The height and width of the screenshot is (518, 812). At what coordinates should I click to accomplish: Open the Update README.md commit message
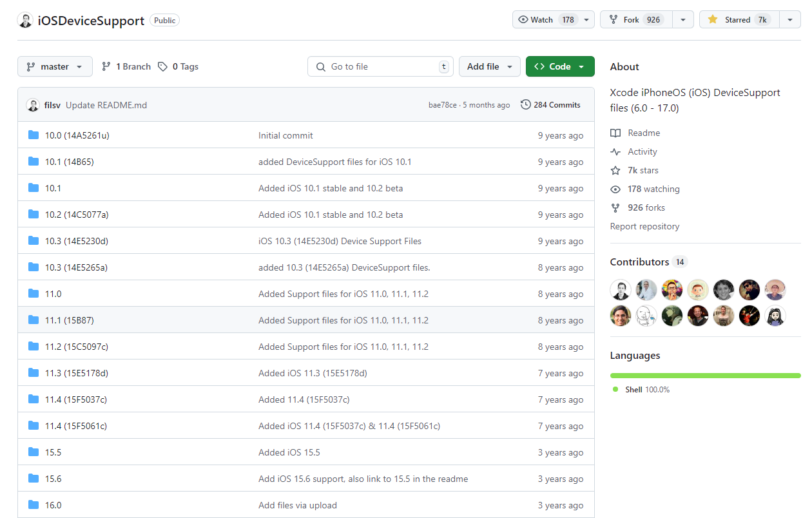tap(106, 105)
